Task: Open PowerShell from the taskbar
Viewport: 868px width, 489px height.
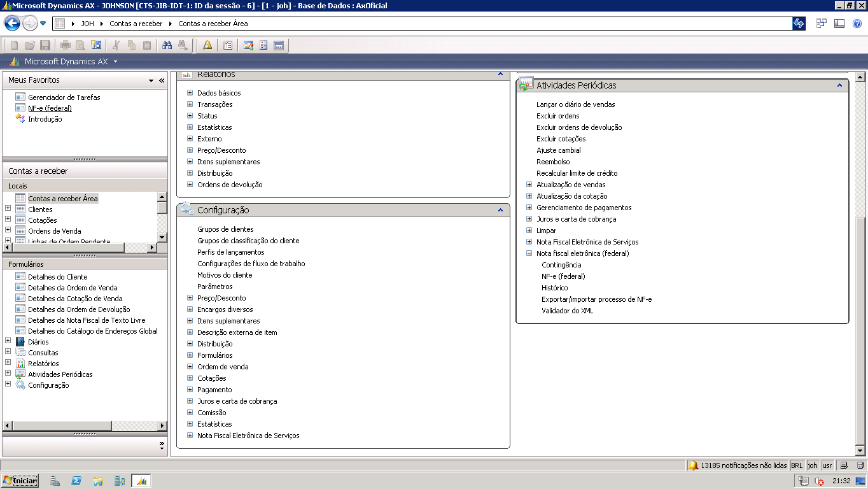Action: click(76, 481)
